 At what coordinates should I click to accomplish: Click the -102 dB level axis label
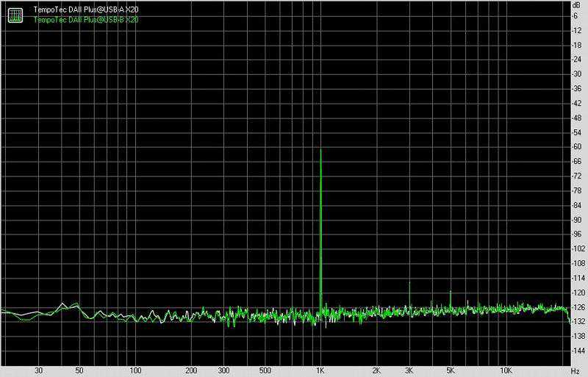(576, 248)
